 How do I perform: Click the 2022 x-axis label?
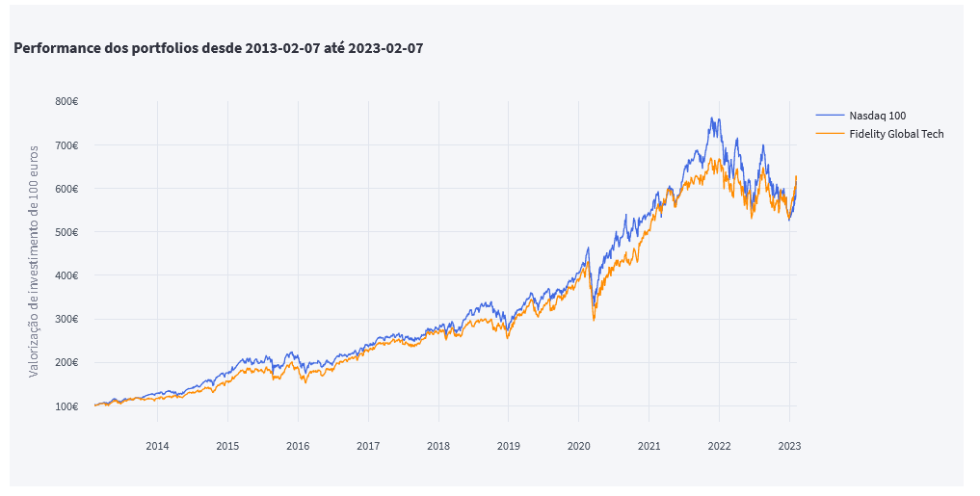(x=719, y=446)
